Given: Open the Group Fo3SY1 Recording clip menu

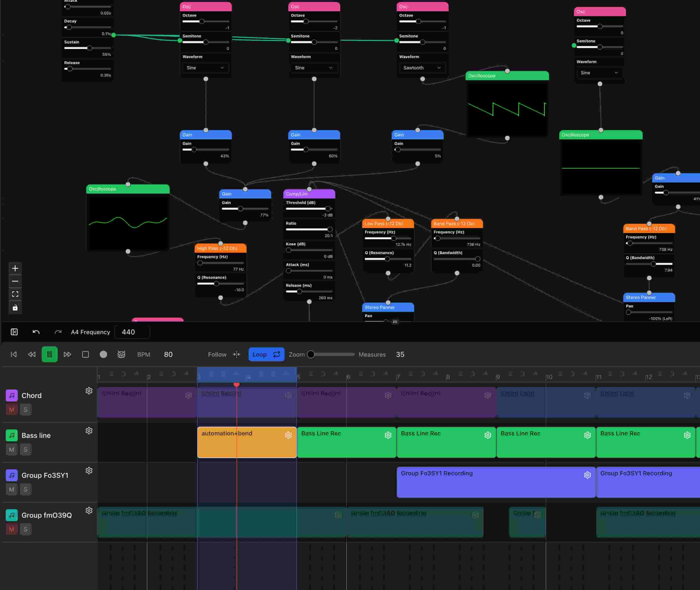Looking at the screenshot, I should click(x=587, y=475).
